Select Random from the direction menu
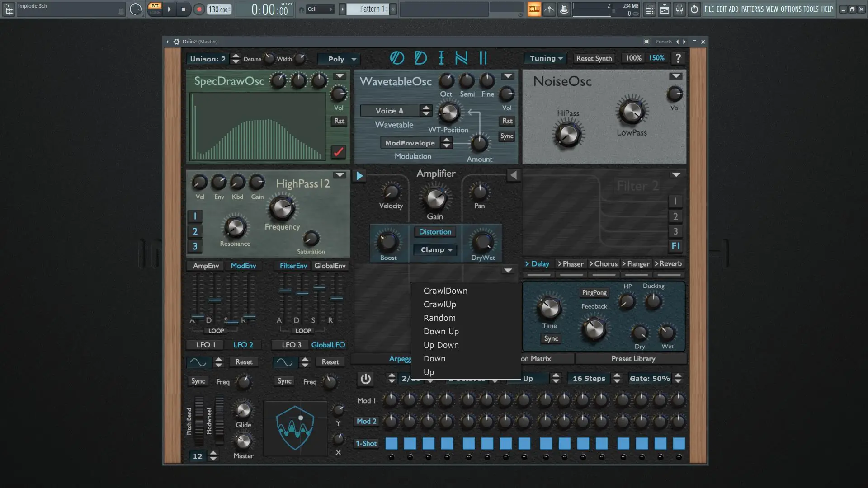 pos(439,318)
